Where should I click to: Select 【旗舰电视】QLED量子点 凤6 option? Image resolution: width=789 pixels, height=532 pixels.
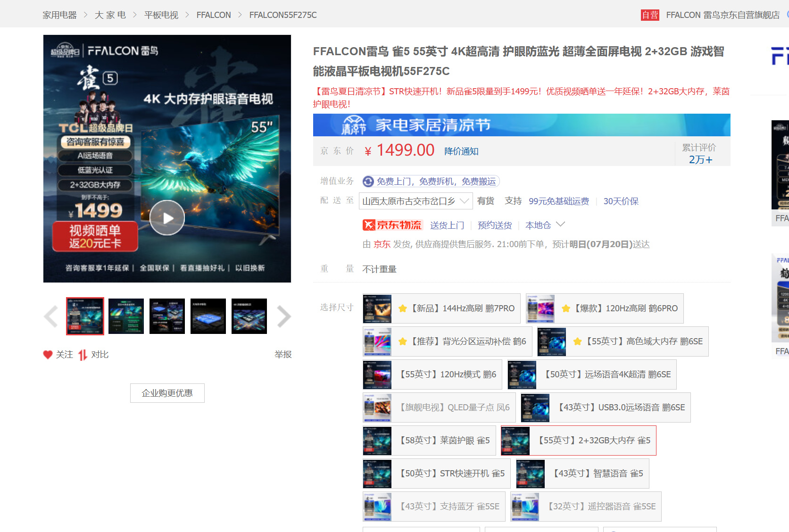point(439,407)
